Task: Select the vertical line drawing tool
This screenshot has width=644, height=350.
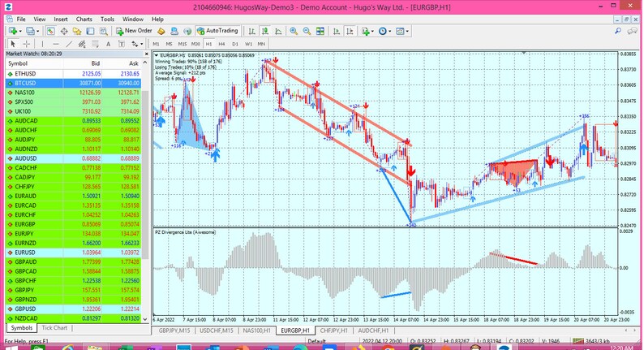Action: pos(42,44)
